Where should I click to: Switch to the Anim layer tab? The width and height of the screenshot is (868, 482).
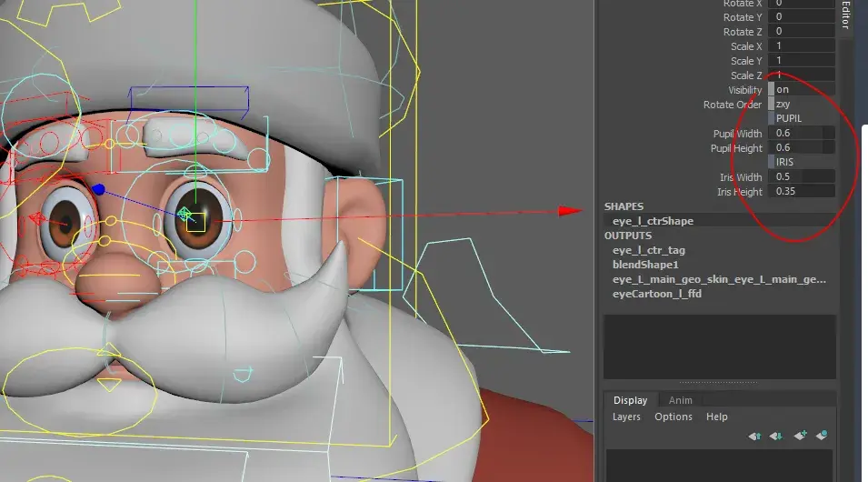pos(681,400)
